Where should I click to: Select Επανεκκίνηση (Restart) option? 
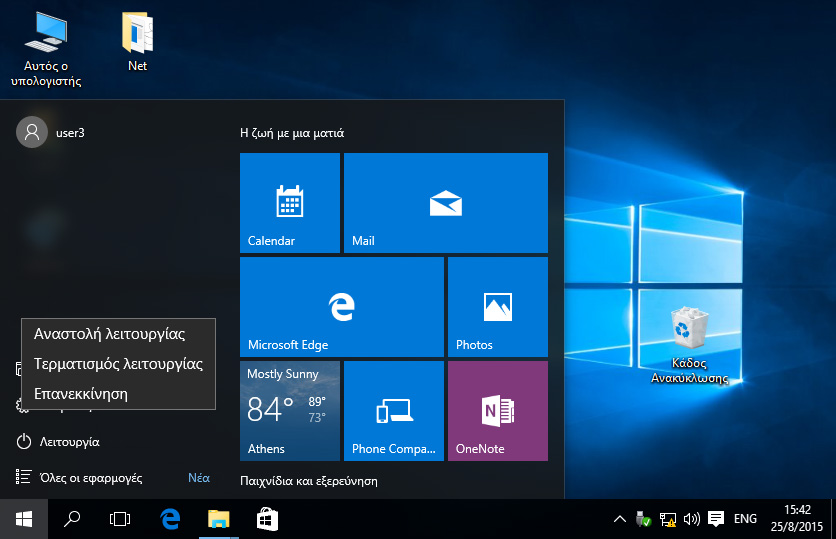click(x=118, y=394)
